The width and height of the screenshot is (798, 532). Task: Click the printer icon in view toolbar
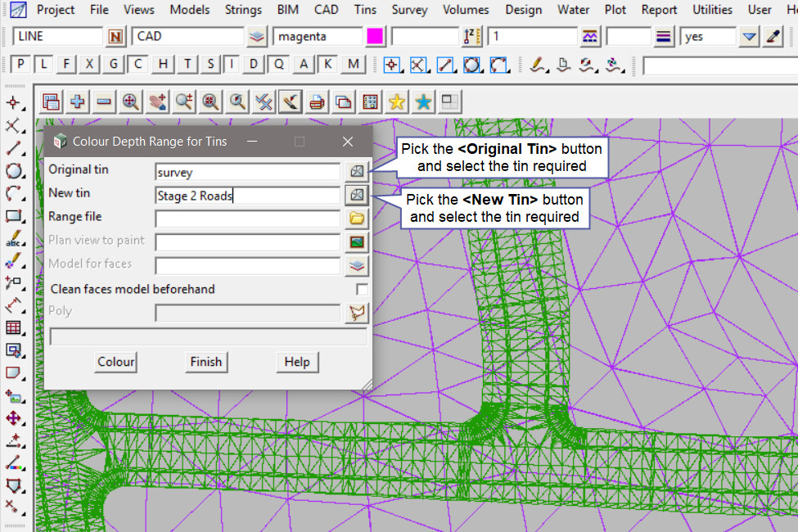pos(318,101)
